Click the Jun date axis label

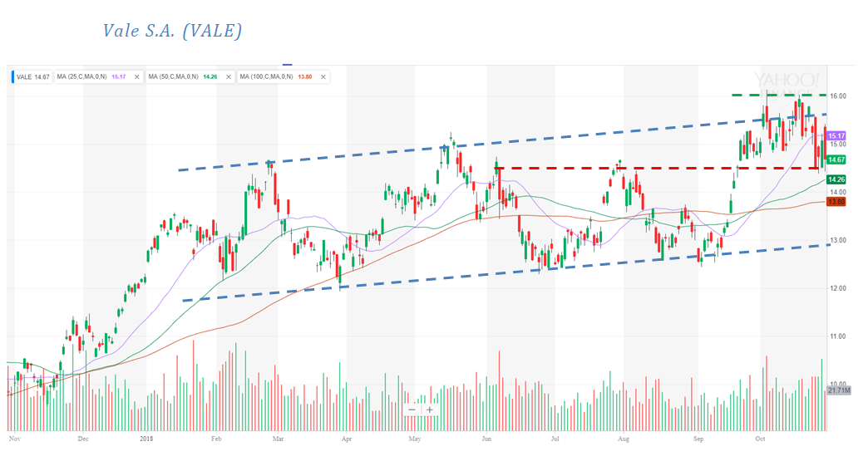pyautogui.click(x=486, y=439)
